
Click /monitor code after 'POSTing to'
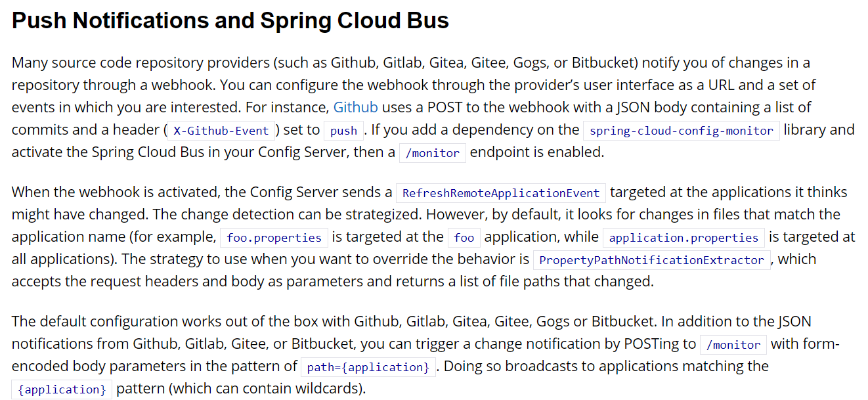click(733, 344)
